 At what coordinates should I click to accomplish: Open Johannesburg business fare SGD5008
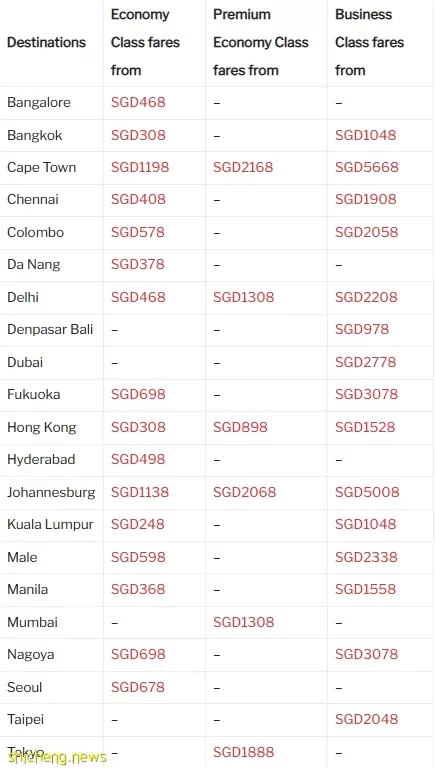point(367,492)
